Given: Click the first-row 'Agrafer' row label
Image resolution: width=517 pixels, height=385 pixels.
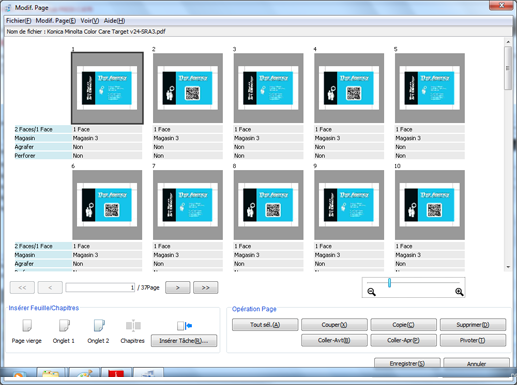Looking at the screenshot, I should click(x=43, y=147).
